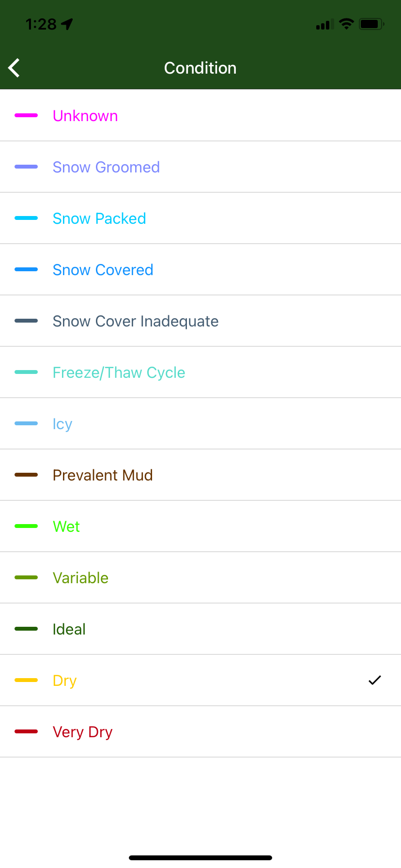The height and width of the screenshot is (868, 401).
Task: Tap the cellular signal bars icon
Action: pos(324,24)
